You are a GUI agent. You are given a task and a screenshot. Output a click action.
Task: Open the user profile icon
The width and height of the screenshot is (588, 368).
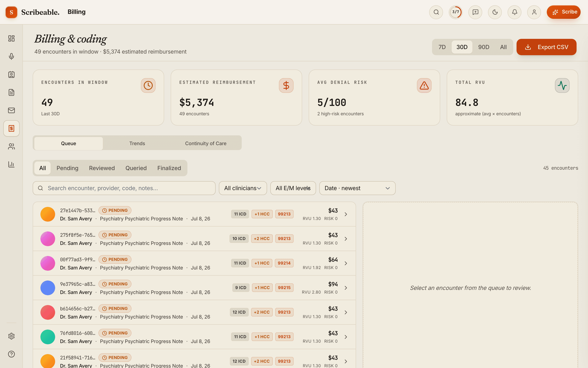click(x=534, y=12)
